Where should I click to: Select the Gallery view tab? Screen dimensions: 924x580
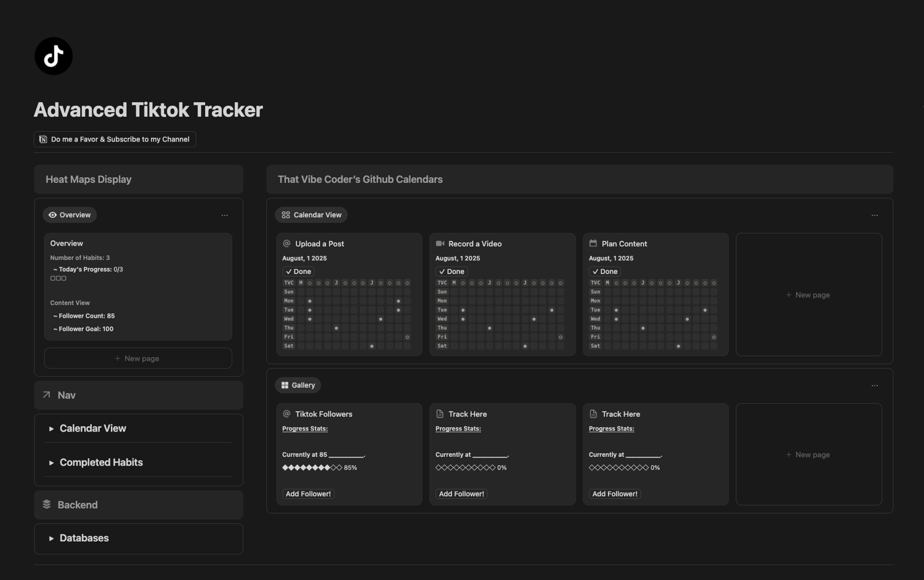coord(298,385)
